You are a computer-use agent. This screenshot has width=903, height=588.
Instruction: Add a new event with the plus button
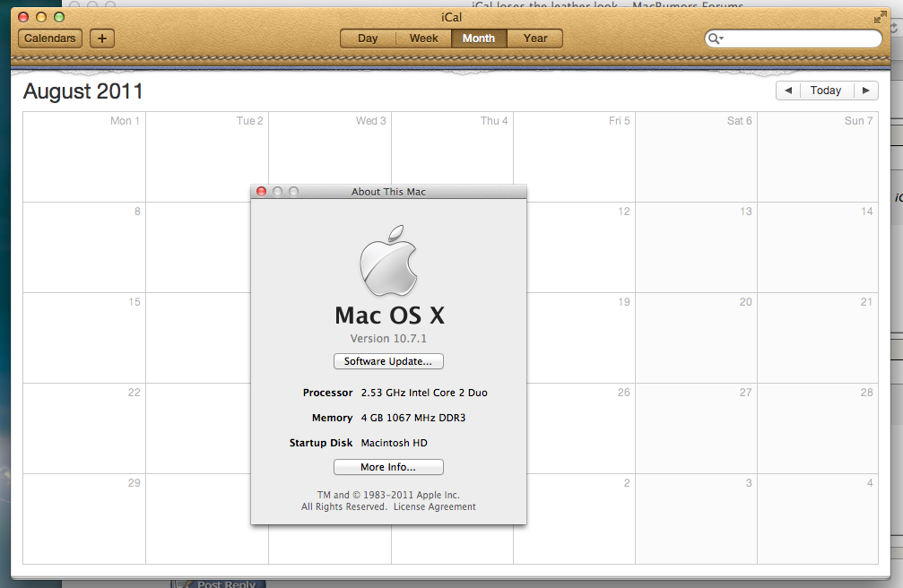[102, 39]
